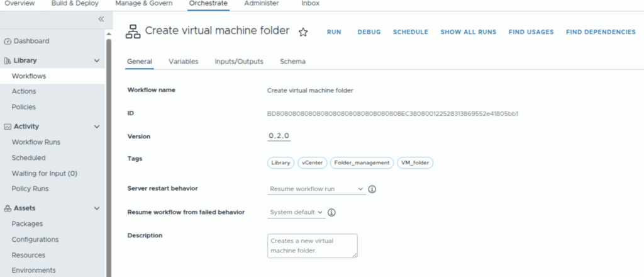The width and height of the screenshot is (644, 277).
Task: Open Server restart behavior dropdown
Action: click(316, 189)
